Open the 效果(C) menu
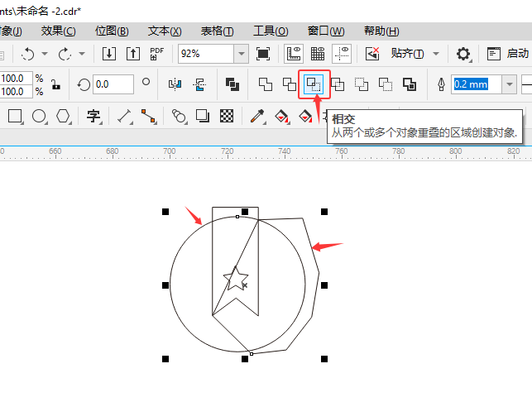The height and width of the screenshot is (402, 532). click(59, 31)
